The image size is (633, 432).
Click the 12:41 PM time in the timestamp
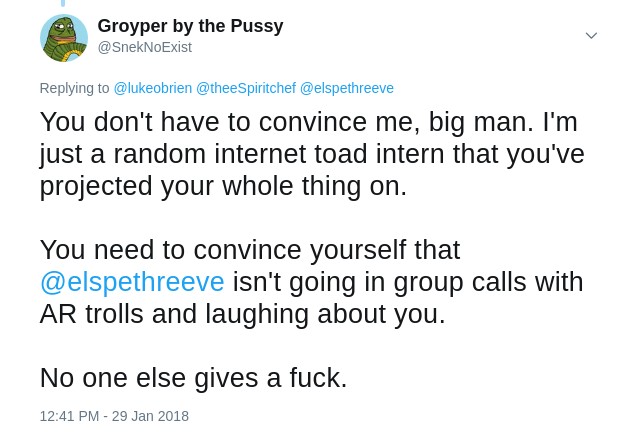69,416
